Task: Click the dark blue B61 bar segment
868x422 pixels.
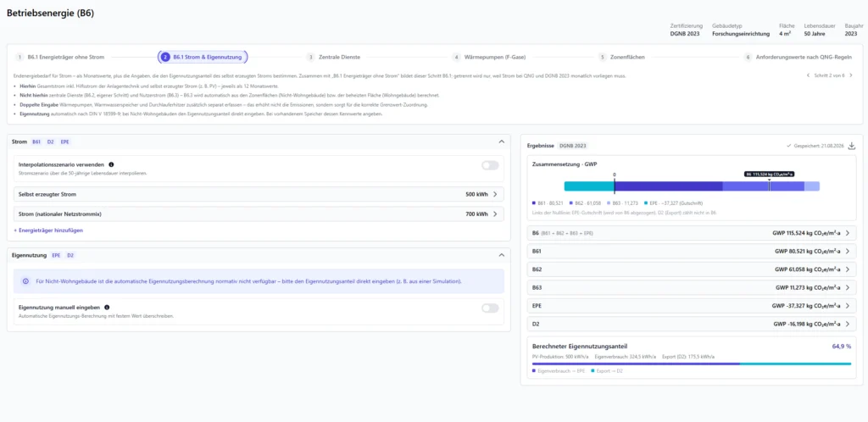Action: (x=668, y=186)
